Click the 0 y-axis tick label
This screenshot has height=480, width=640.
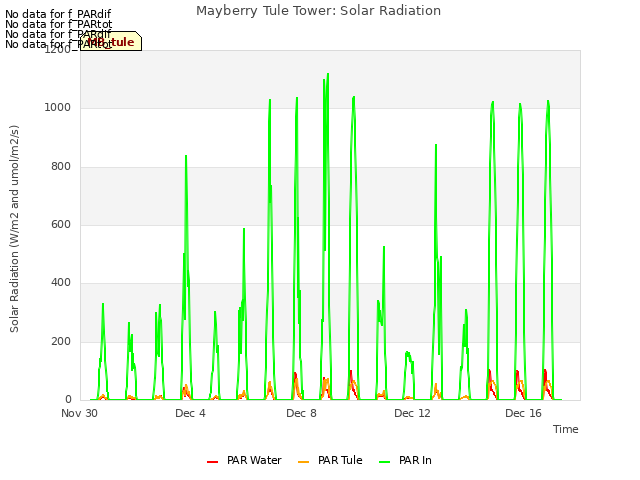[x=68, y=400]
